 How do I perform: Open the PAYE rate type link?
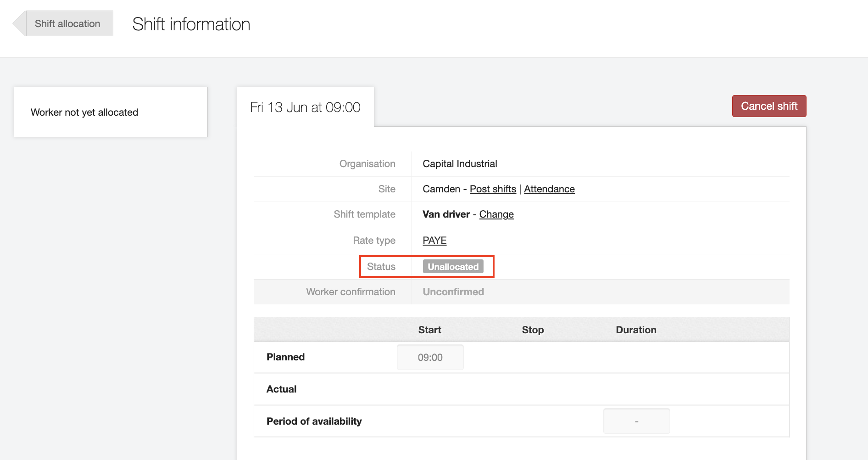(x=434, y=241)
